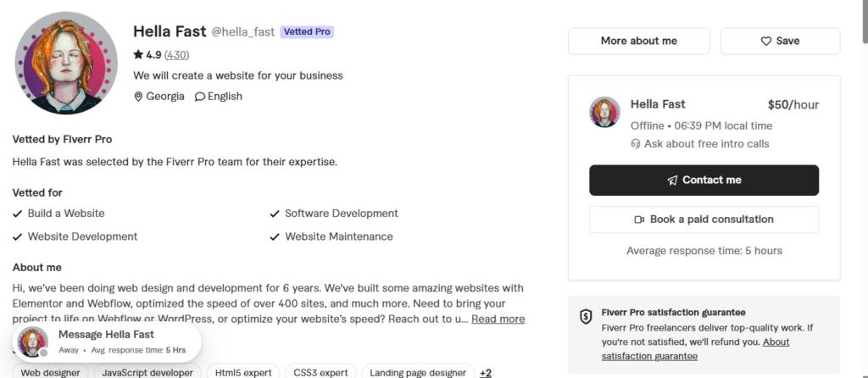Click the Vetted Pro badge
The image size is (868, 378).
click(x=307, y=32)
